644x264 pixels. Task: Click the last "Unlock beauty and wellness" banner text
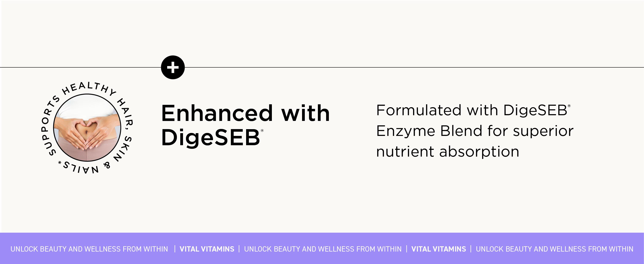(554, 249)
